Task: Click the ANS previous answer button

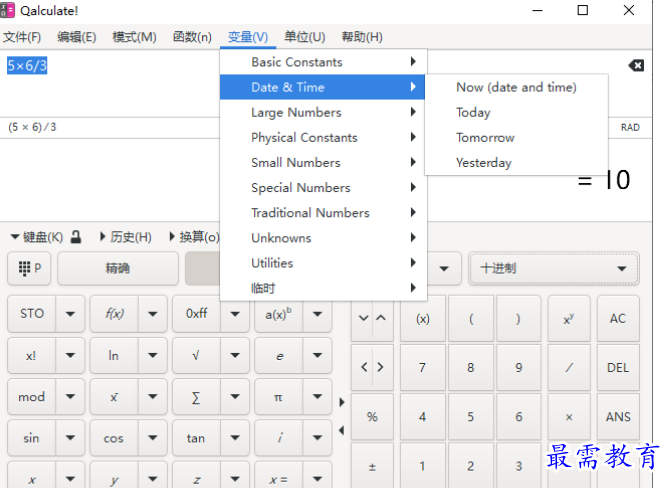Action: (x=618, y=416)
